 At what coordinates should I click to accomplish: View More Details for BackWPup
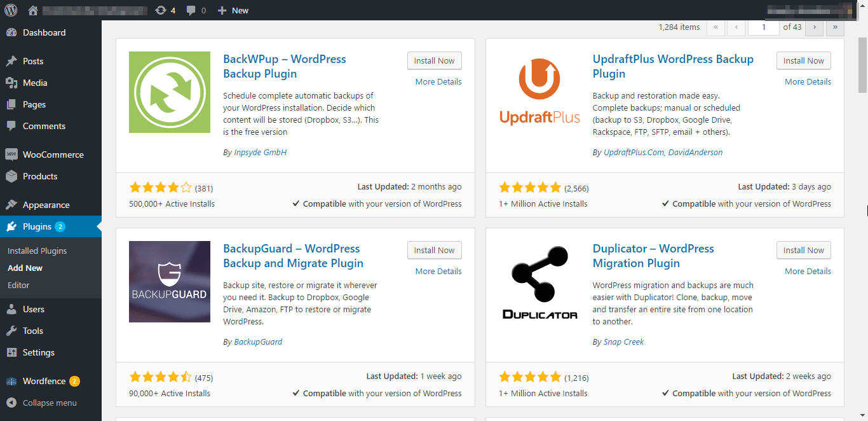pos(438,81)
